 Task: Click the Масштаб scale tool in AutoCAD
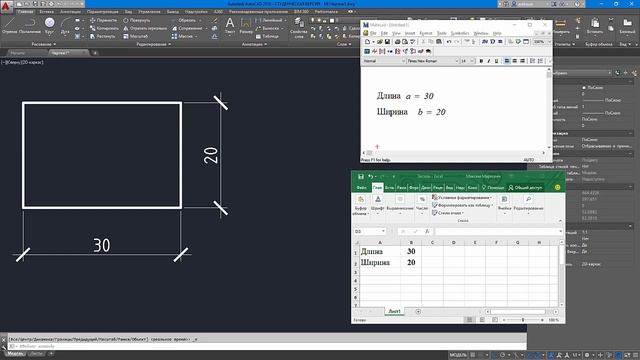point(136,36)
